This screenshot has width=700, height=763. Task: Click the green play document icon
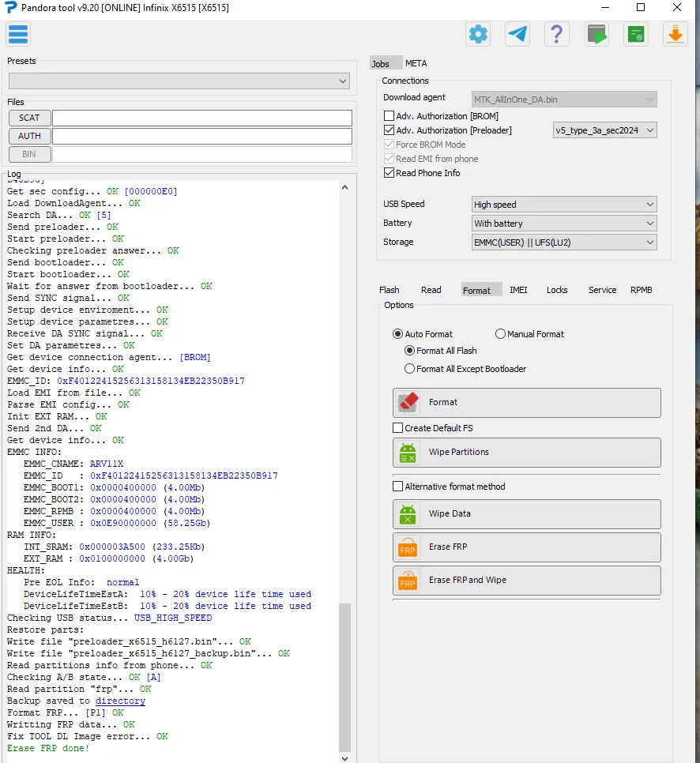(x=597, y=34)
